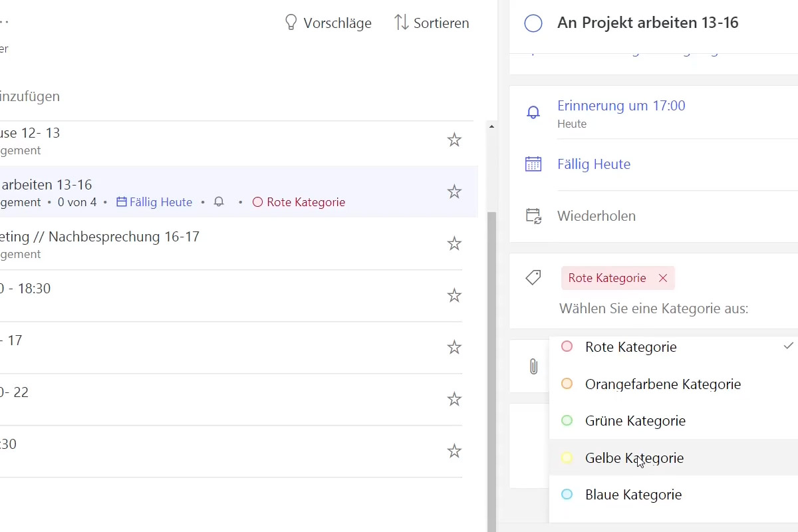Click the repeat icon next to Wiederholen
This screenshot has height=532, width=798.
tap(533, 216)
